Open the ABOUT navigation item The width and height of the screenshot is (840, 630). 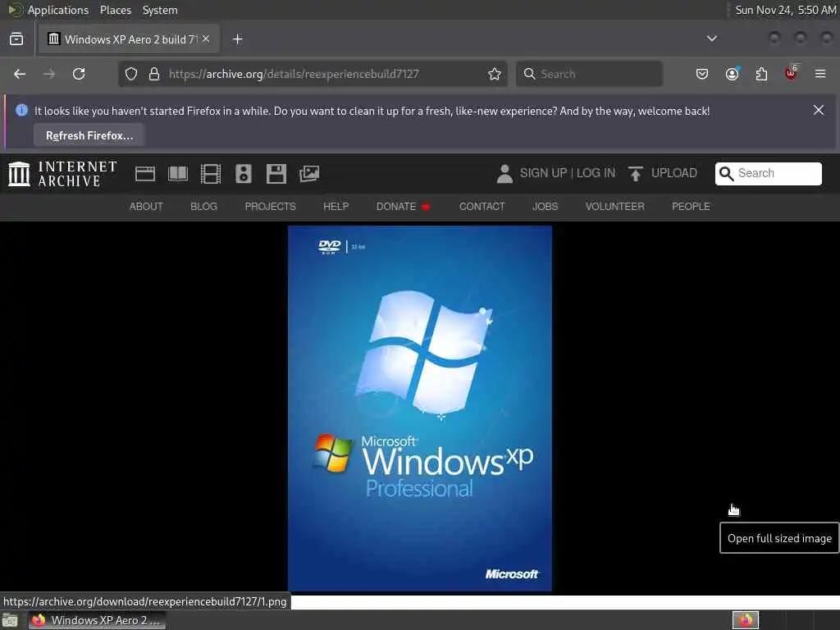pyautogui.click(x=146, y=206)
